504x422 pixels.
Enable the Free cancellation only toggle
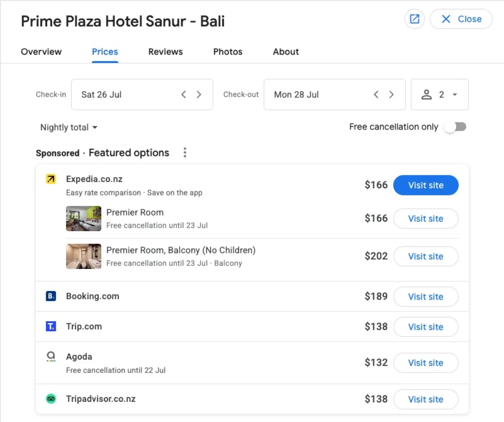[455, 127]
